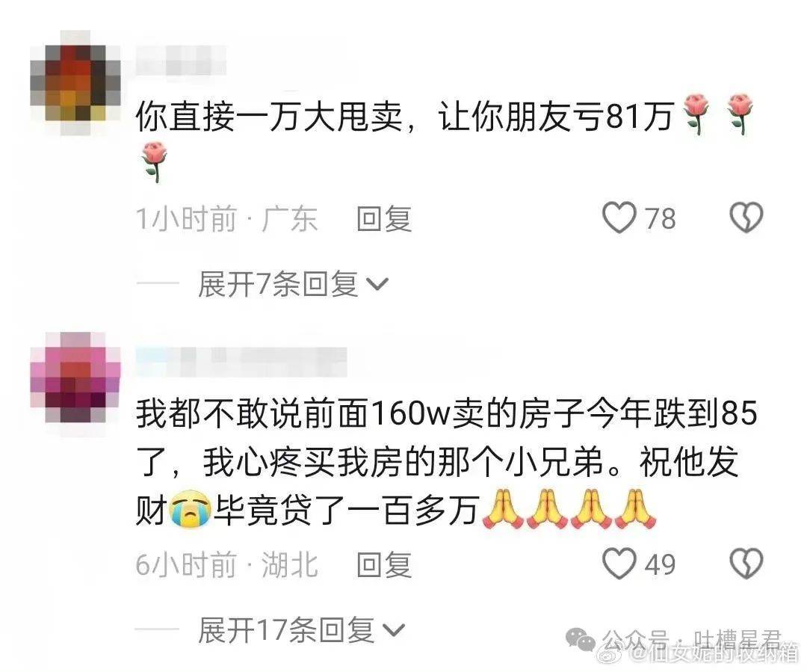The height and width of the screenshot is (672, 807).
Task: Open the second commenter's blurred username
Action: point(241,362)
